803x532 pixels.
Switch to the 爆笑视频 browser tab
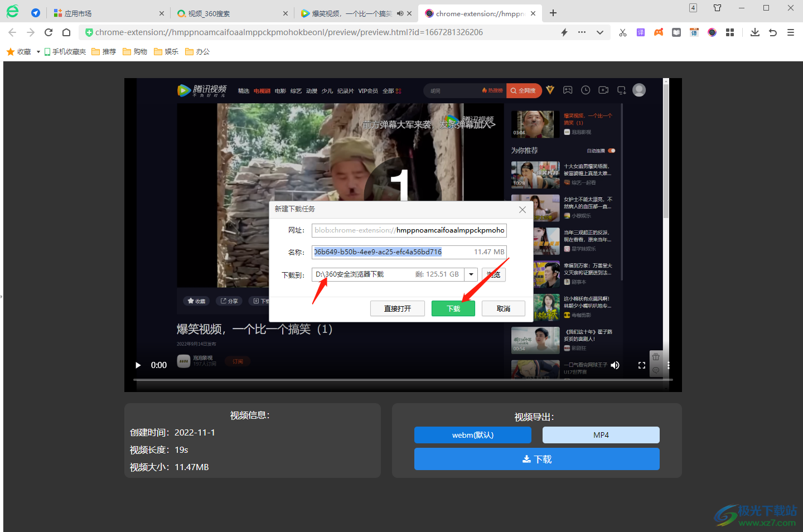coord(356,13)
